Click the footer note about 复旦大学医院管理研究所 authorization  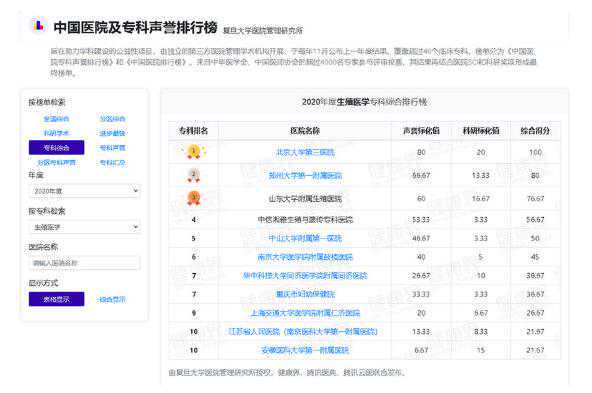tap(287, 373)
